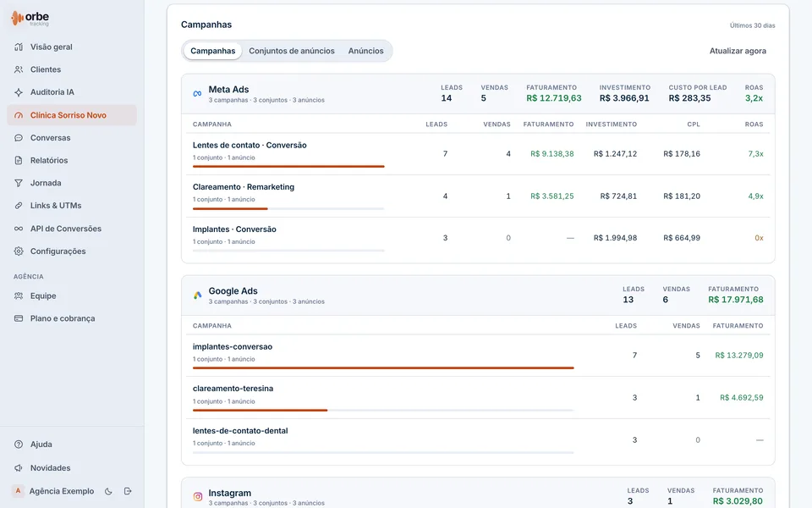Viewport: 812px width, 508px height.
Task: Click the implantes-conversao progress bar
Action: (383, 368)
